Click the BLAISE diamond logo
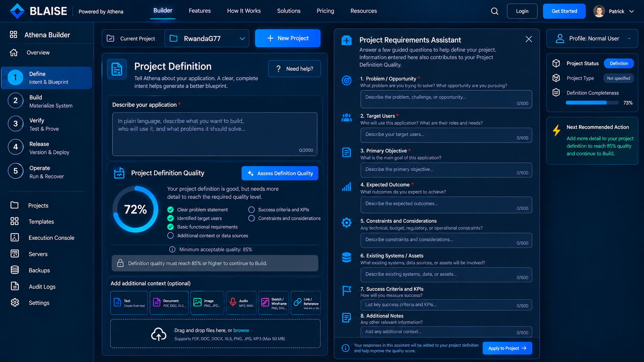The width and height of the screenshot is (644, 362). 17,11
